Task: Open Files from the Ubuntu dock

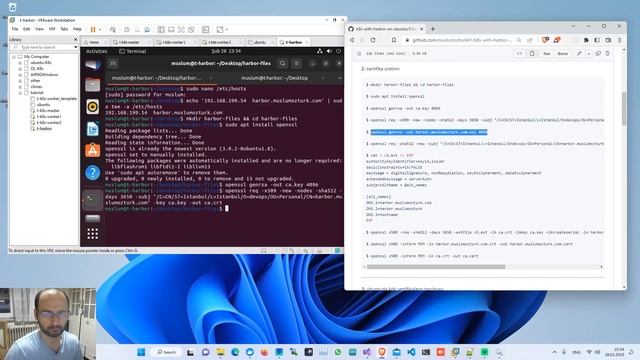Action: (x=93, y=85)
